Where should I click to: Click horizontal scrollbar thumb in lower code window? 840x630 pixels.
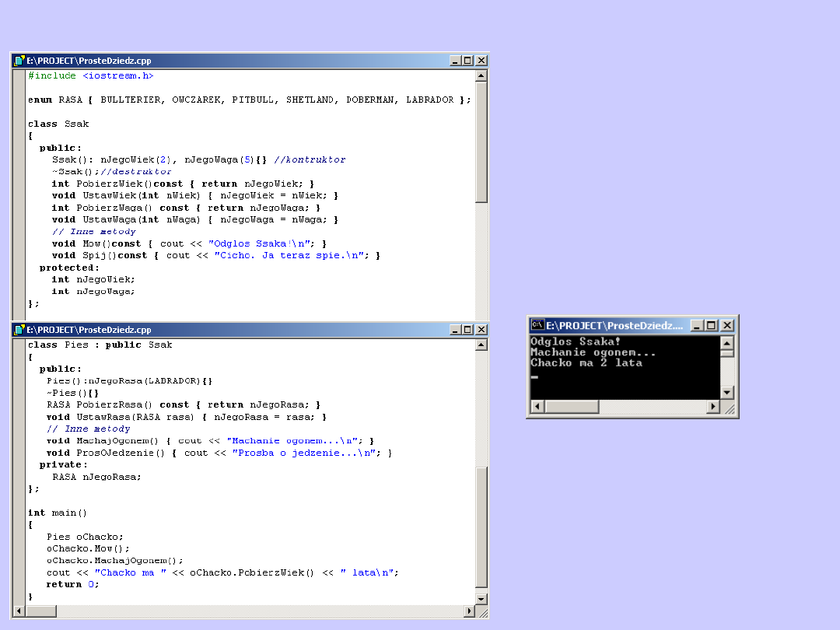click(40, 611)
